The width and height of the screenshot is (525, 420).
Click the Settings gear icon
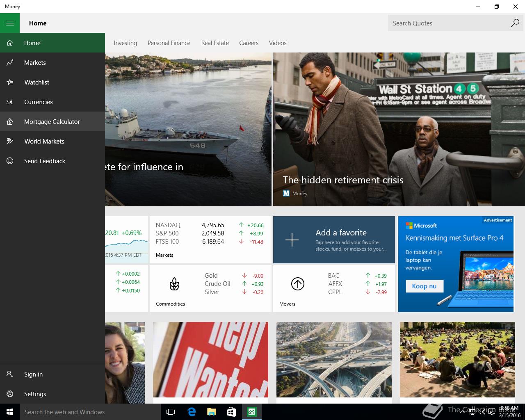click(10, 394)
